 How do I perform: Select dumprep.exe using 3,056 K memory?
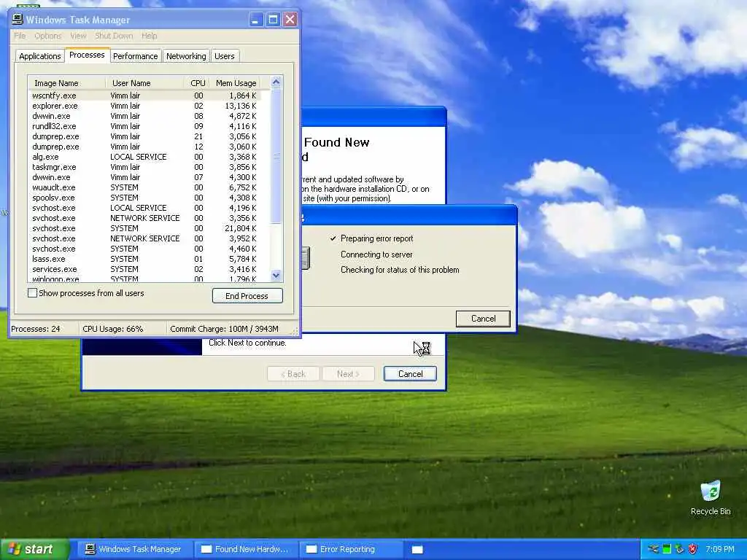144,136
